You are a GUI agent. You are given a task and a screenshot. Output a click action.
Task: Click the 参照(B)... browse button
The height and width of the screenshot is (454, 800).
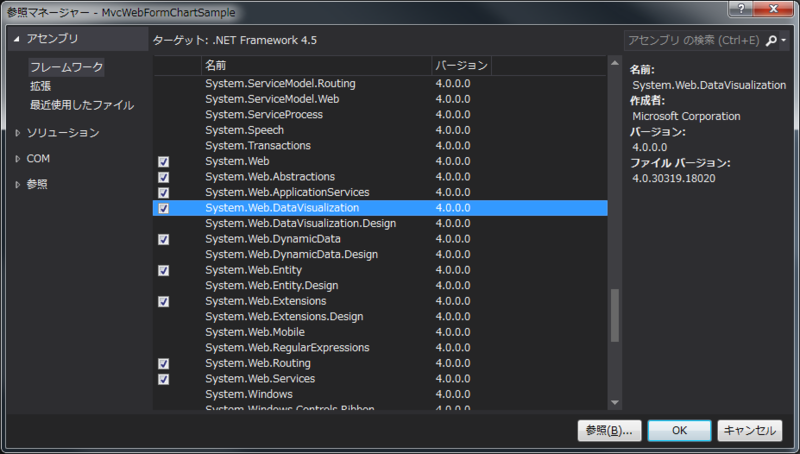[x=609, y=431]
